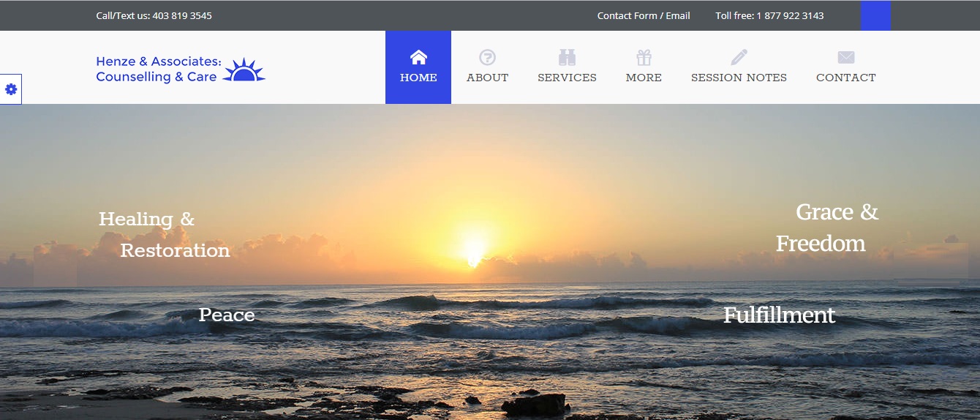Screen dimensions: 980x420
Task: Click the 'Grace & Freedom' banner text
Action: [x=827, y=228]
